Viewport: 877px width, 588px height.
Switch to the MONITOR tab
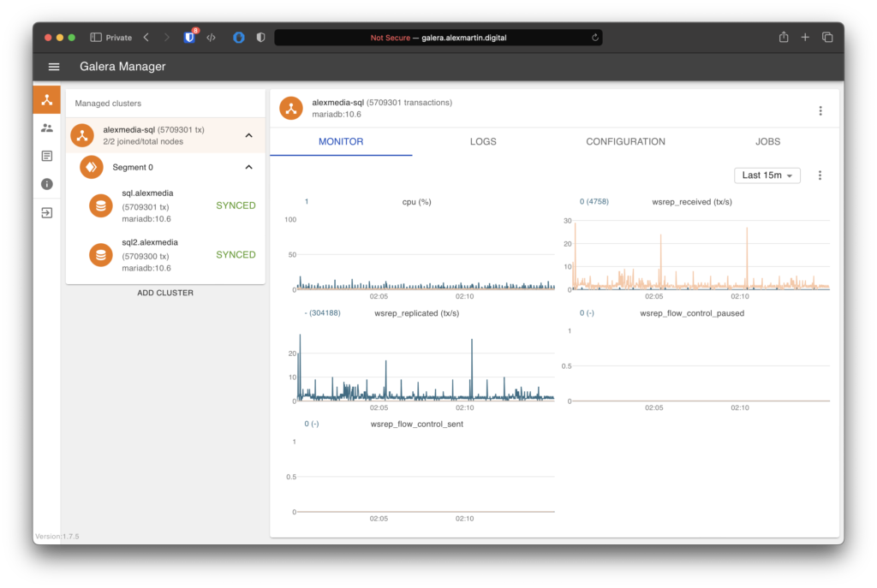tap(341, 141)
